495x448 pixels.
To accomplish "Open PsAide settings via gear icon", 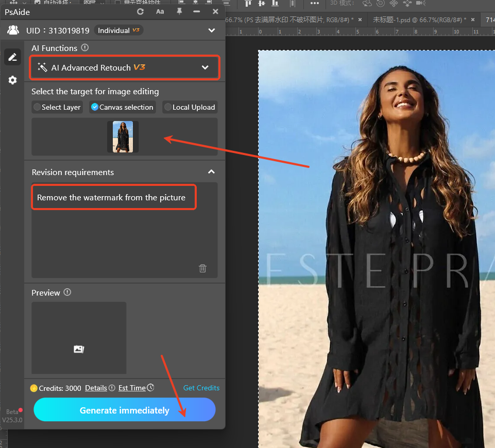I will (x=12, y=80).
